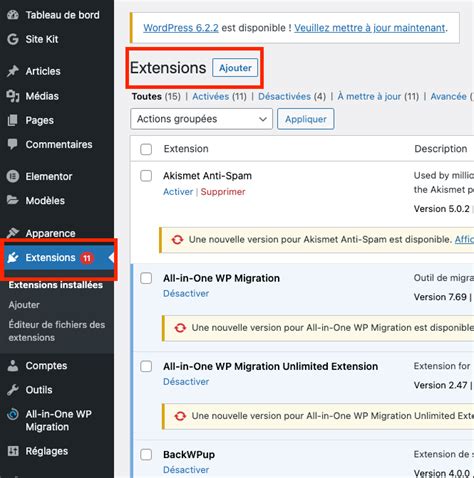474x478 pixels.
Task: Open Elementor menu item
Action: point(49,176)
